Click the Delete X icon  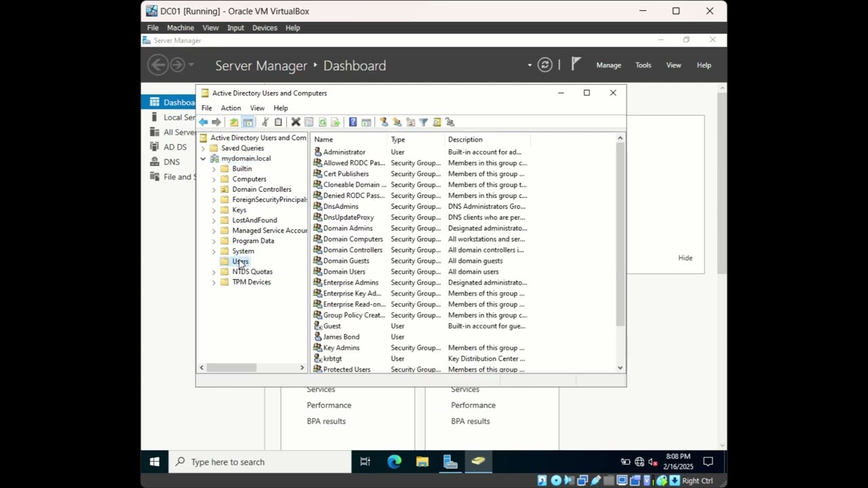click(x=296, y=122)
